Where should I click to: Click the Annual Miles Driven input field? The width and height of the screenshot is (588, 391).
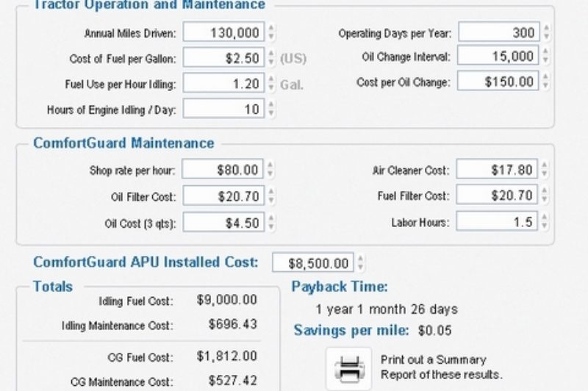click(223, 32)
